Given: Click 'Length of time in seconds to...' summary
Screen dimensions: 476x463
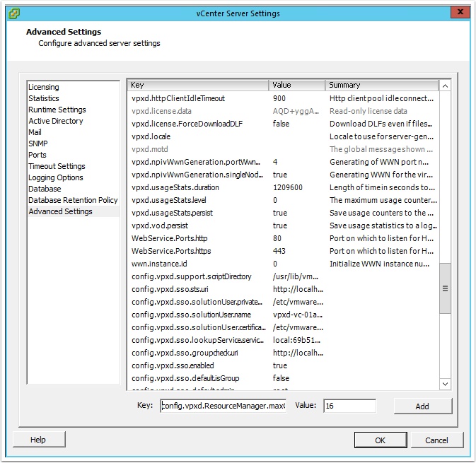Looking at the screenshot, I should pyautogui.click(x=382, y=187).
